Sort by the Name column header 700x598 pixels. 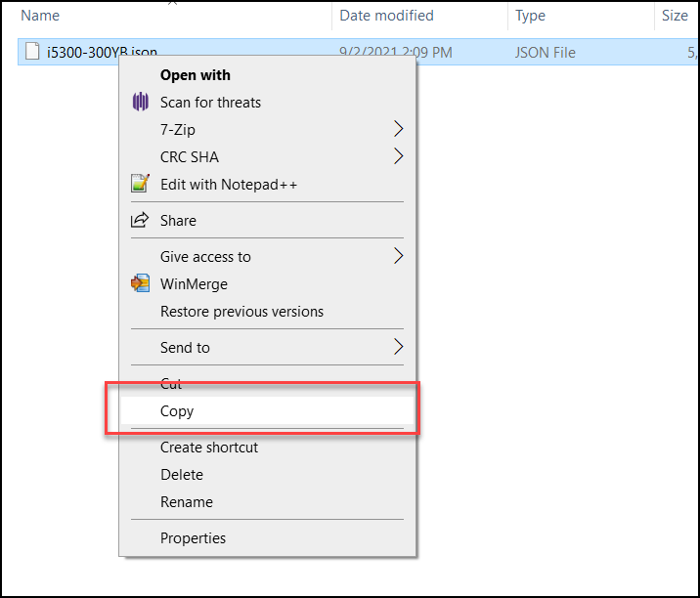tap(40, 16)
